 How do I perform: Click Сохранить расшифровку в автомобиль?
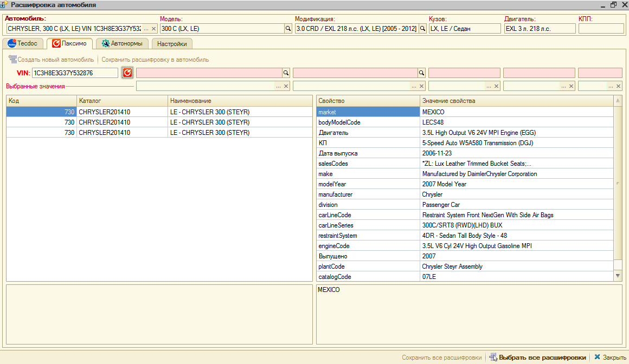point(155,60)
